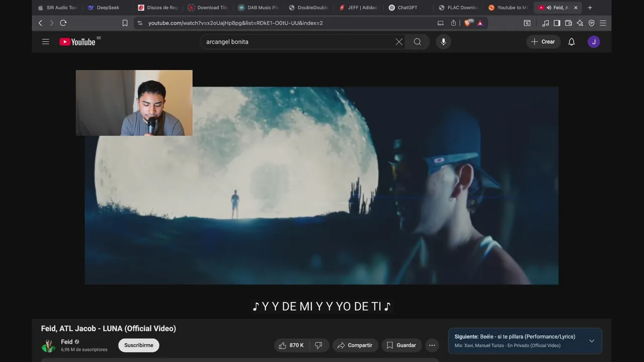Screen dimensions: 644x362
Task: Click the Guardar save button
Action: point(401,345)
